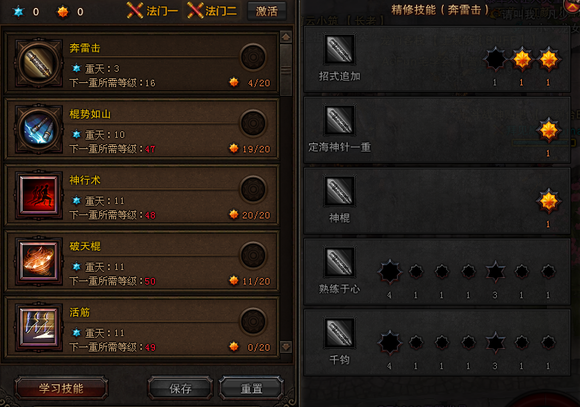Toggle the round slot beside 破天棍
Screen dimensions: 580x407
pos(253,256)
